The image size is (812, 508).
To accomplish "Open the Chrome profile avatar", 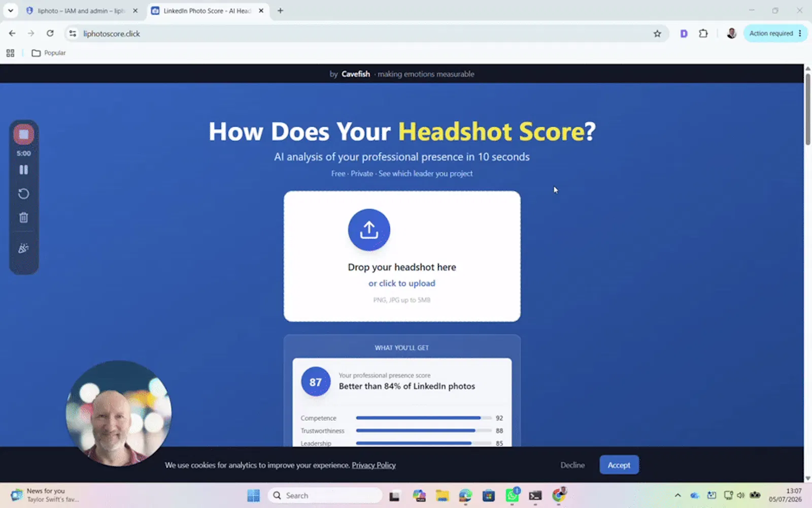I will pos(731,34).
